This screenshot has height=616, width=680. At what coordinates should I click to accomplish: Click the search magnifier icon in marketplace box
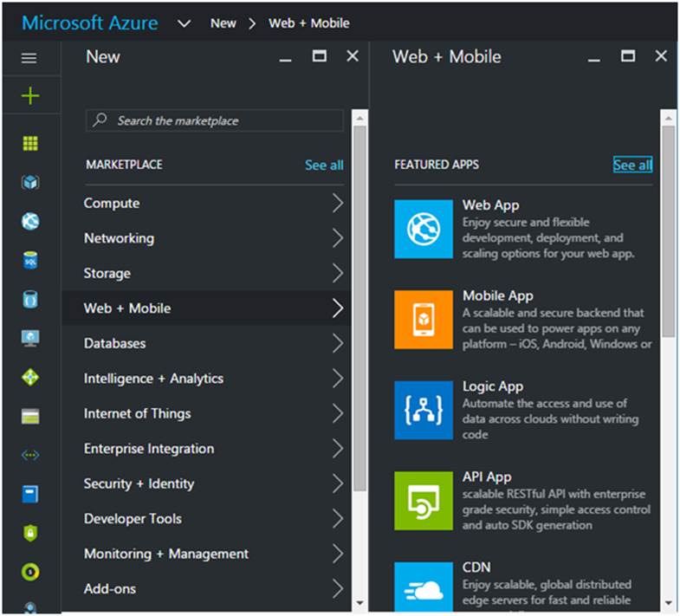(x=100, y=120)
